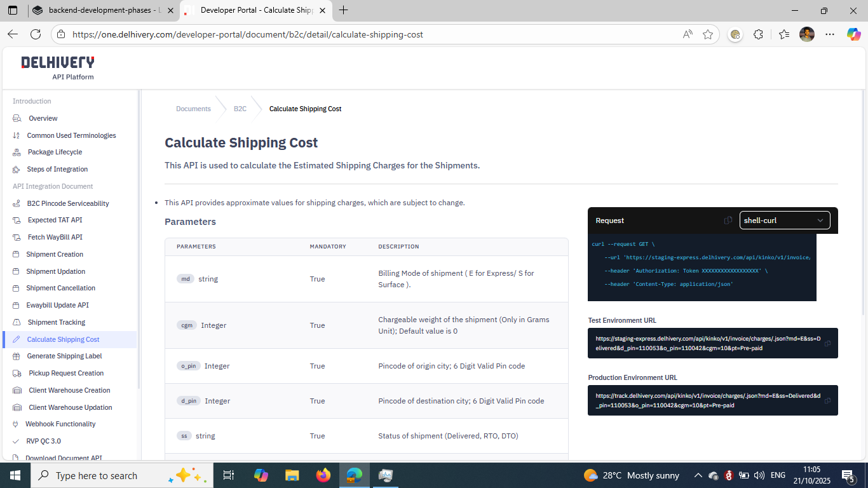The image size is (868, 488).
Task: Open File Explorer from the taskbar
Action: point(292,475)
